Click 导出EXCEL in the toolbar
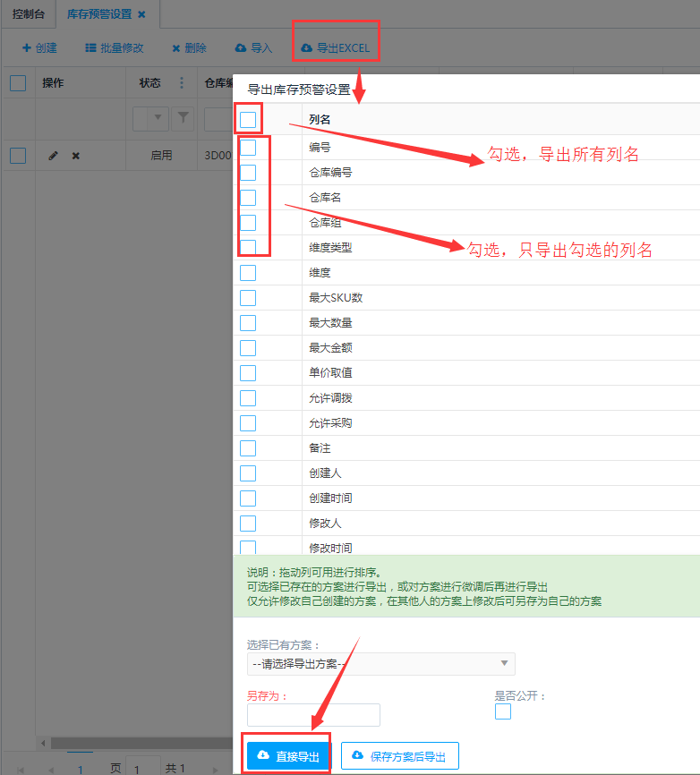 pos(336,48)
